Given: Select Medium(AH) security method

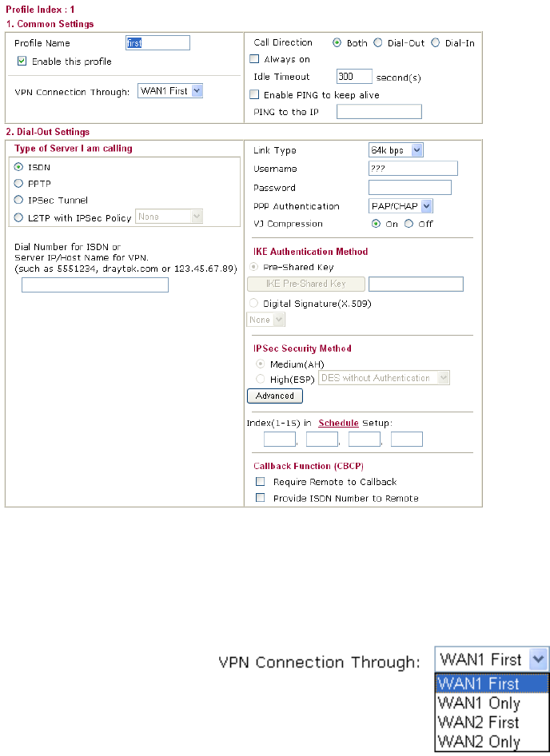Looking at the screenshot, I should [x=260, y=364].
